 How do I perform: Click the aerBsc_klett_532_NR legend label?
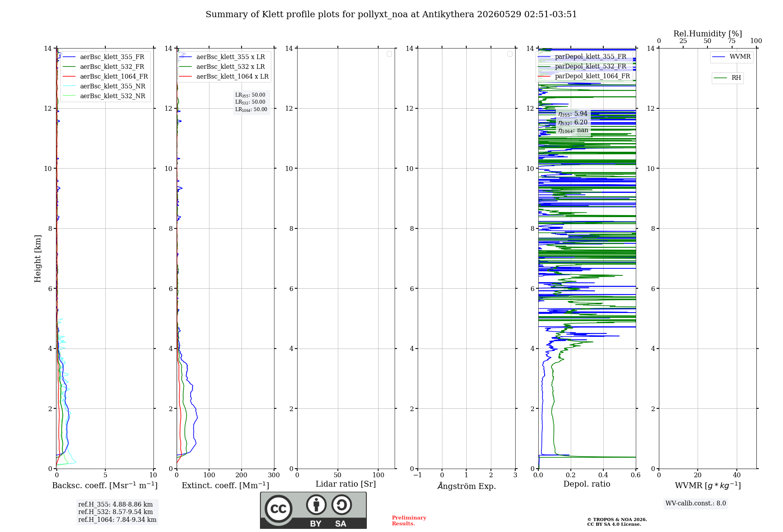(x=113, y=96)
